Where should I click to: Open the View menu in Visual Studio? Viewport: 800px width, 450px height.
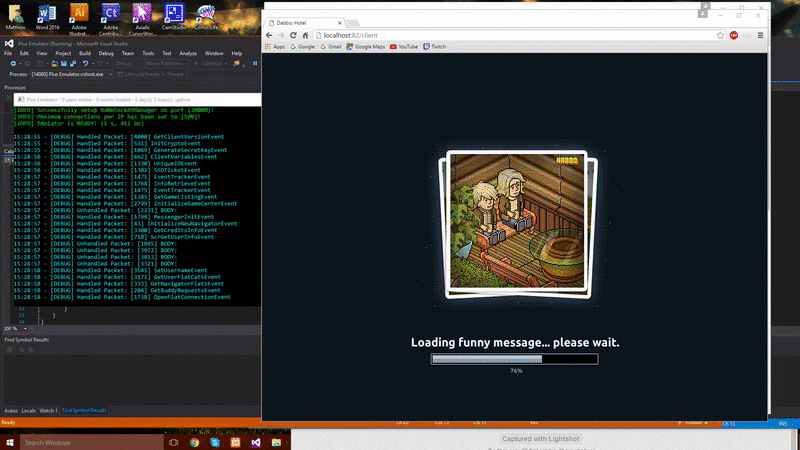tap(42, 53)
